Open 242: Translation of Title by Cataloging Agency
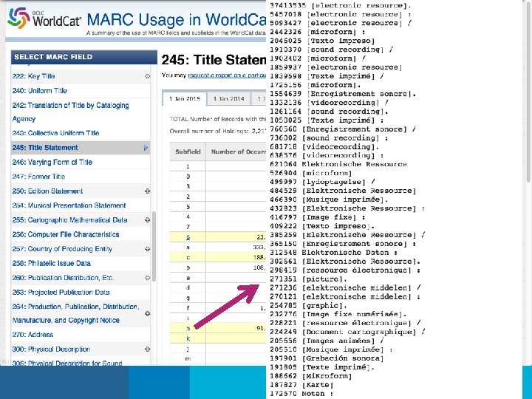The height and width of the screenshot is (399, 532). click(71, 112)
